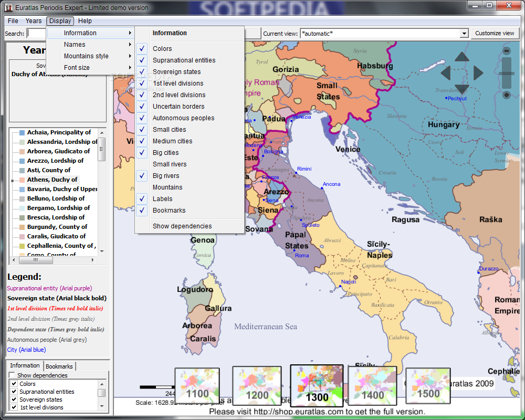Screen dimensions: 525x420
Task: Check the Show dependencies checkbox in bottom panel
Action: pyautogui.click(x=13, y=375)
